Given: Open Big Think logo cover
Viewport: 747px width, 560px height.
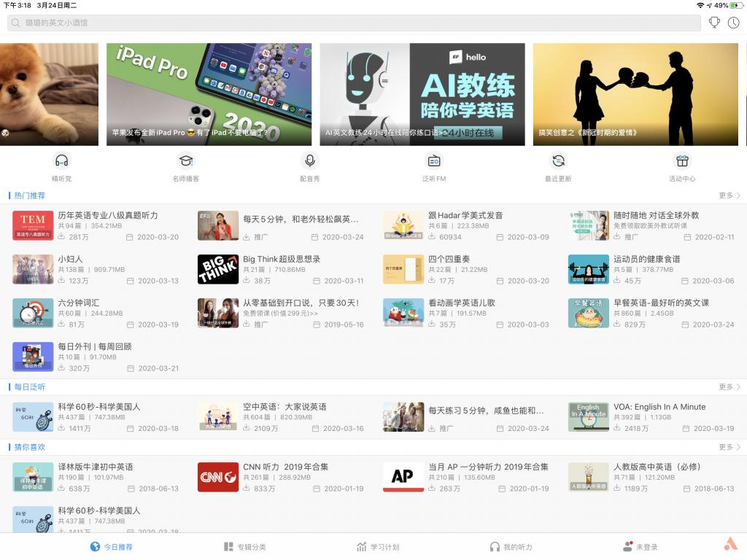Looking at the screenshot, I should (x=218, y=269).
